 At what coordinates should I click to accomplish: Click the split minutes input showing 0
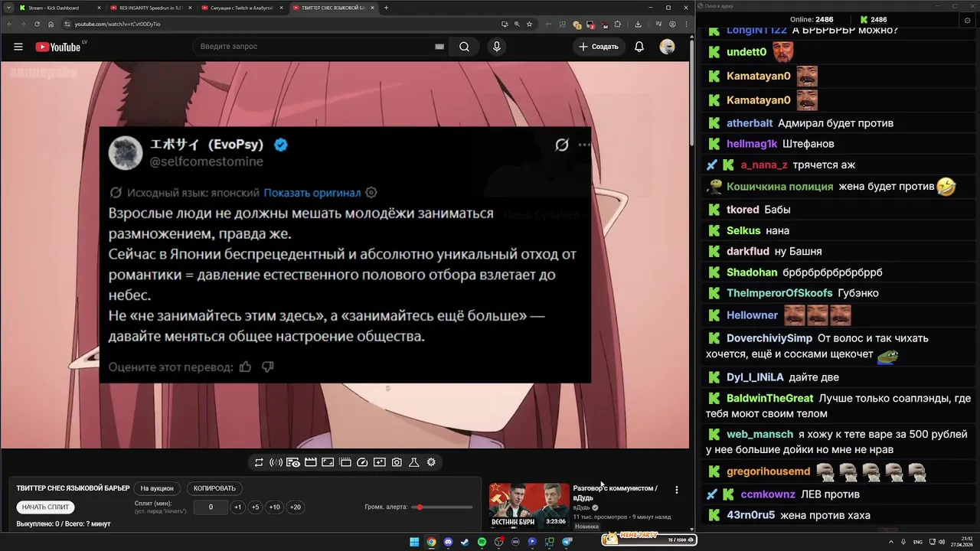click(x=211, y=507)
